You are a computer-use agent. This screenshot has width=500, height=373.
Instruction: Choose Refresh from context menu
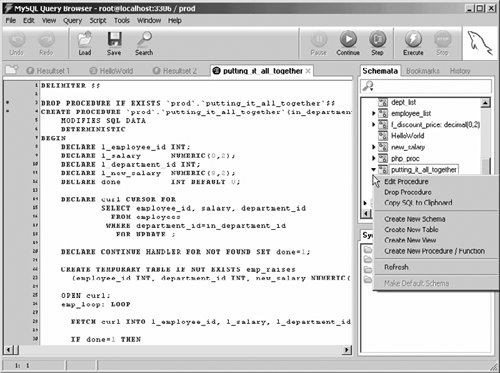(x=396, y=267)
